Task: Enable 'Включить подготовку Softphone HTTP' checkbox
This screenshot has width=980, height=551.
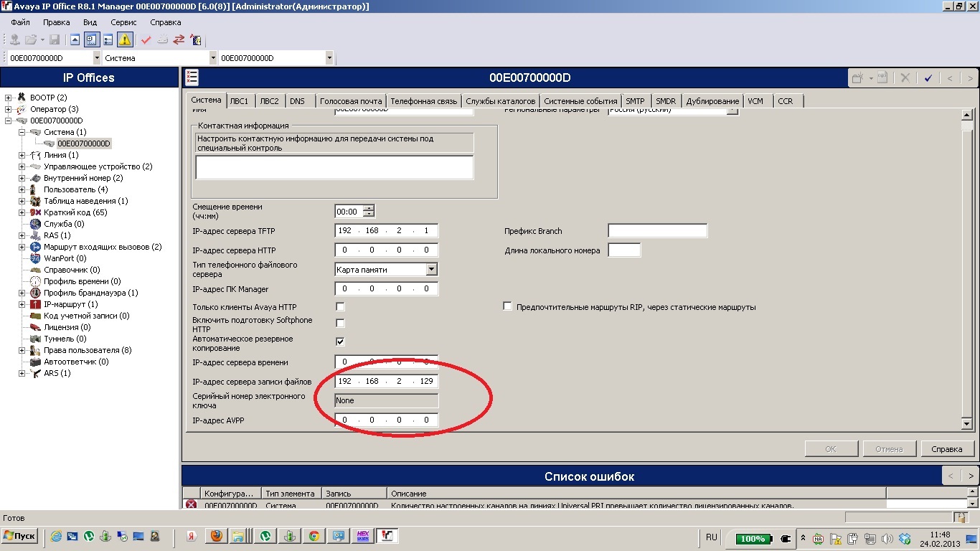Action: [x=340, y=324]
